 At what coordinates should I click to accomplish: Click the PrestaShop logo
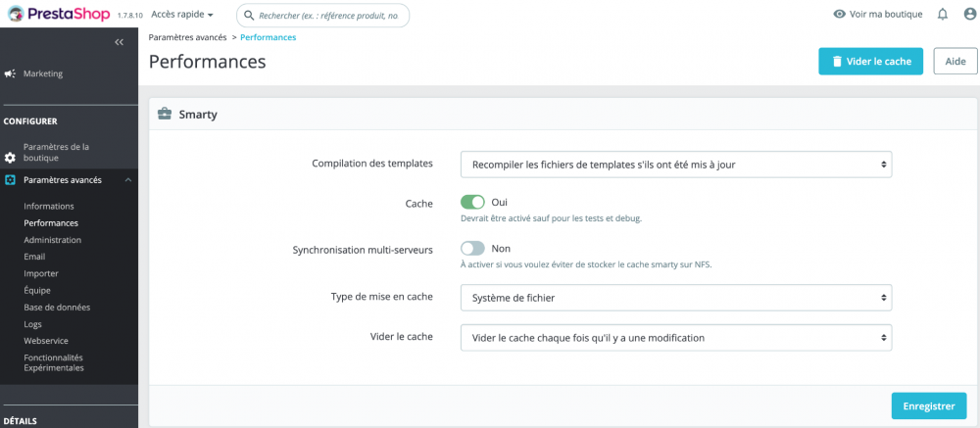(x=57, y=15)
